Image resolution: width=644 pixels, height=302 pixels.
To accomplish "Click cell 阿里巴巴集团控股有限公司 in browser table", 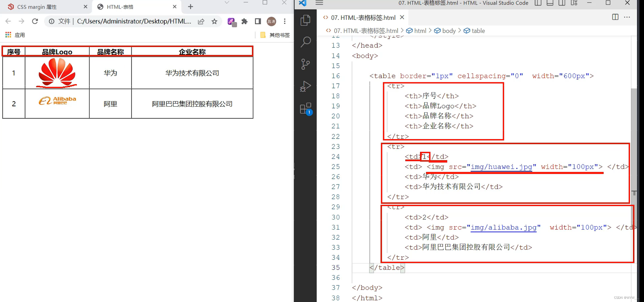I will point(192,104).
